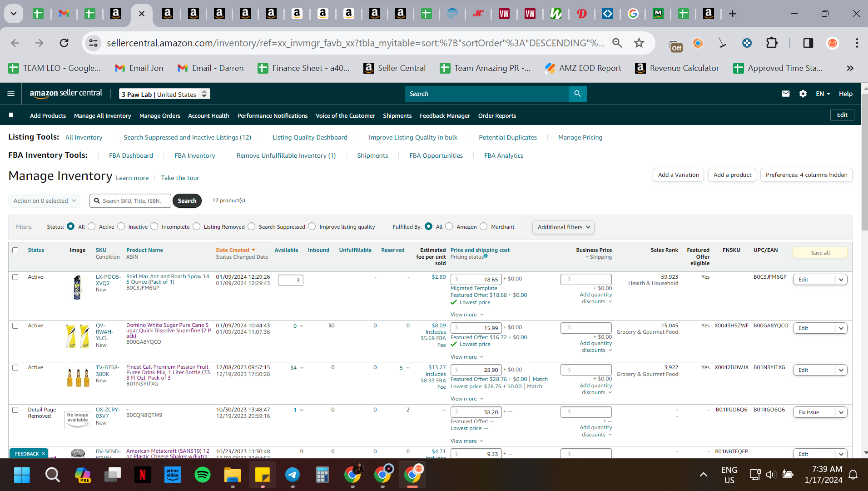Tick the select-all checkbox in the table header
Viewport: 868px width, 491px height.
[15, 250]
